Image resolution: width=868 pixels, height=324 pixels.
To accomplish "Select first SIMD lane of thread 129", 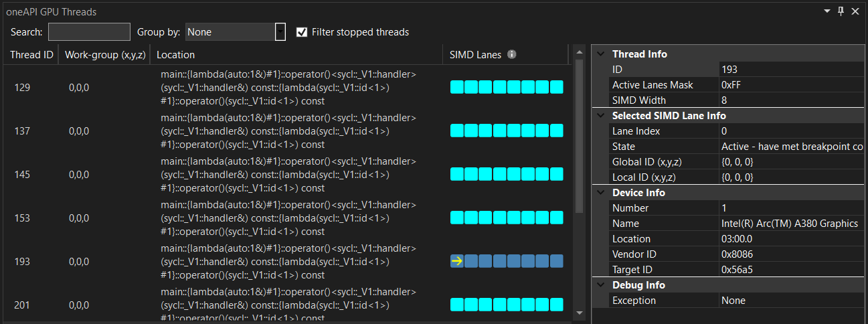I will 457,87.
